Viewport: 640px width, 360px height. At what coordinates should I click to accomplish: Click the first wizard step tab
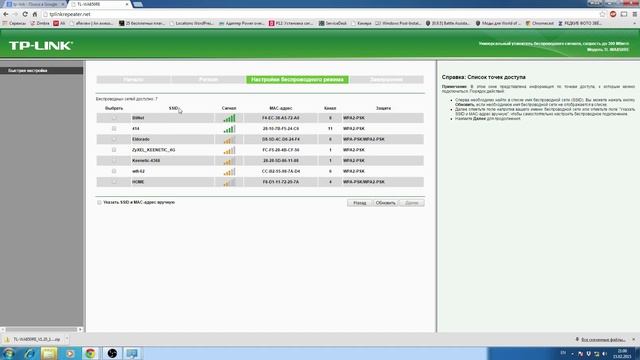[x=133, y=80]
